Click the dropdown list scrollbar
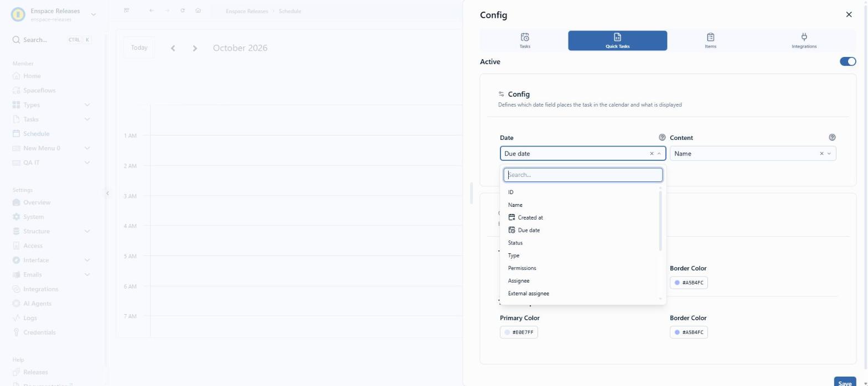Viewport: 868px width, 386px height. click(x=660, y=221)
